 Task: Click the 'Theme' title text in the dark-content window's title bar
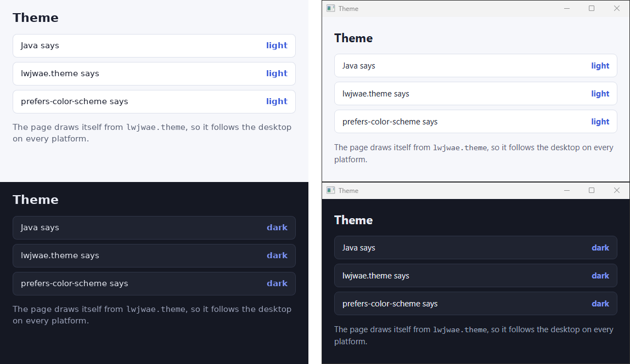click(348, 191)
